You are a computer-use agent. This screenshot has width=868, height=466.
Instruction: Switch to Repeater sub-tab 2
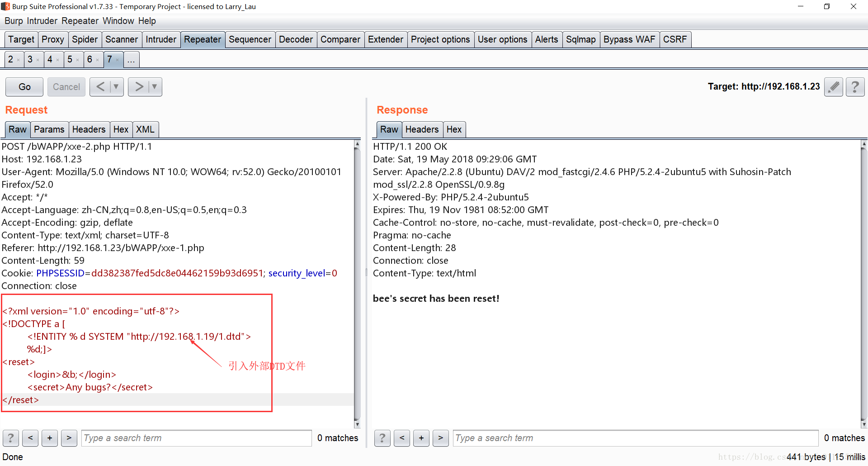tap(11, 59)
